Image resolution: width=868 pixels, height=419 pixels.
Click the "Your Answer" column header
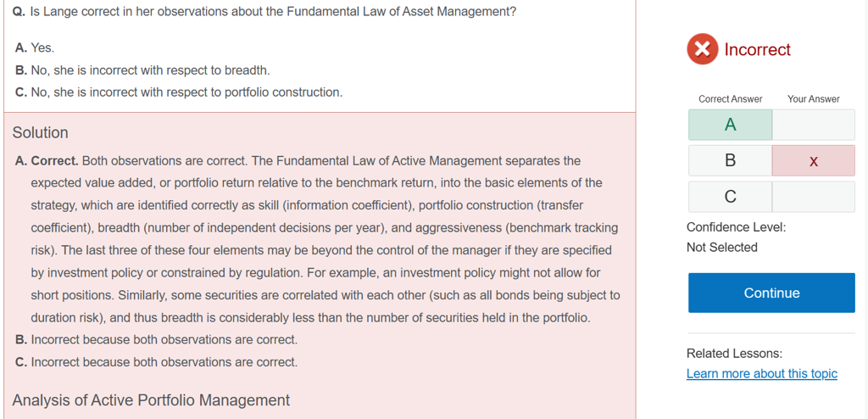813,99
